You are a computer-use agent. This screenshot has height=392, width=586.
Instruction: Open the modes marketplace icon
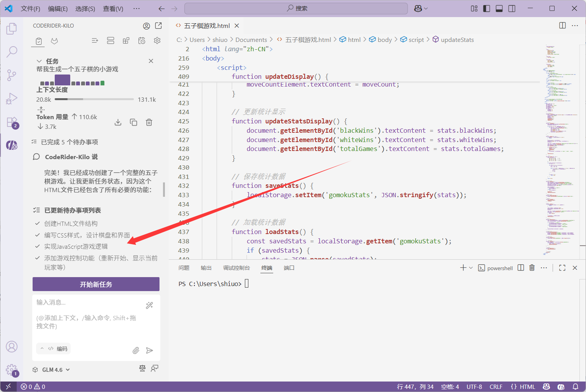[126, 41]
